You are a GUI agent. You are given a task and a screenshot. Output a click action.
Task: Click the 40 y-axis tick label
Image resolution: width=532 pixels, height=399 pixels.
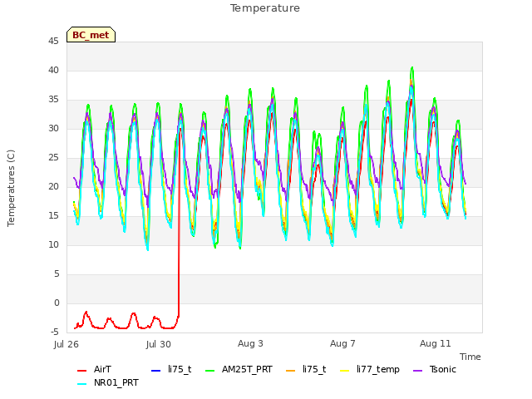pyautogui.click(x=53, y=70)
